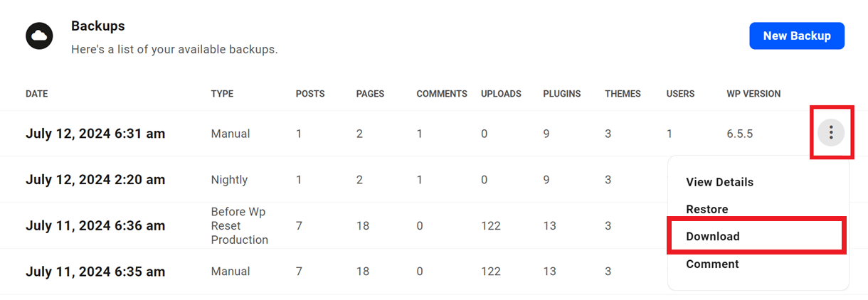Screen dimensions: 868x300
Task: Click the WP VERSION column header
Action: pos(753,94)
